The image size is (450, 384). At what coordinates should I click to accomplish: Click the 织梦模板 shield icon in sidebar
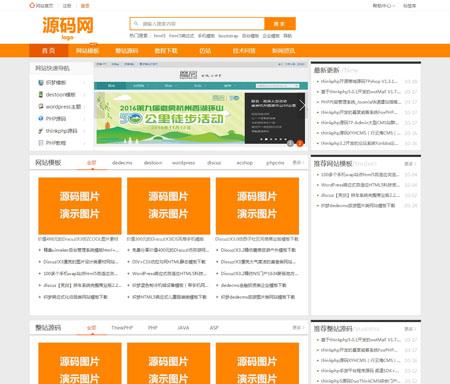[x=41, y=82]
